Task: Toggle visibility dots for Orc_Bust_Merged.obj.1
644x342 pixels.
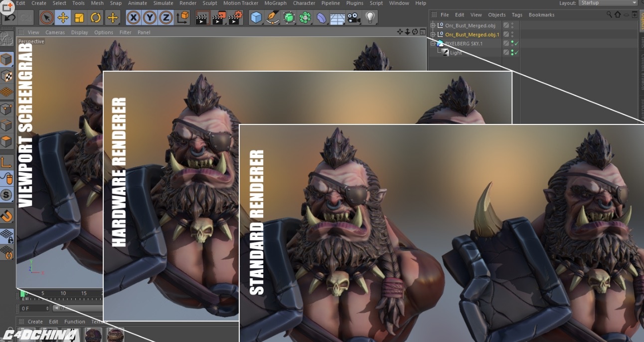Action: click(x=512, y=34)
